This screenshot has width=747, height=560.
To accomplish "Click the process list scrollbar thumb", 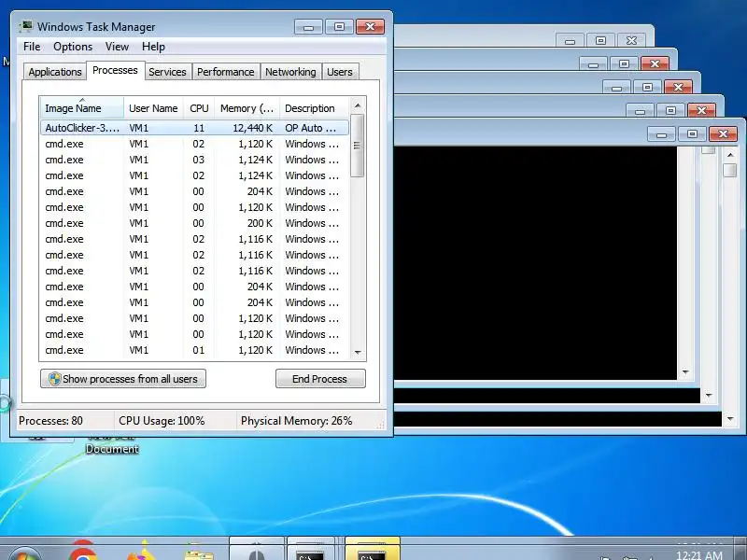I will point(358,146).
